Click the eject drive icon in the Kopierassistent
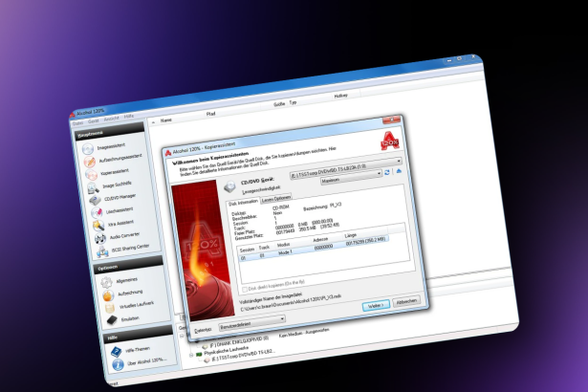This screenshot has width=588, height=392. point(399,171)
